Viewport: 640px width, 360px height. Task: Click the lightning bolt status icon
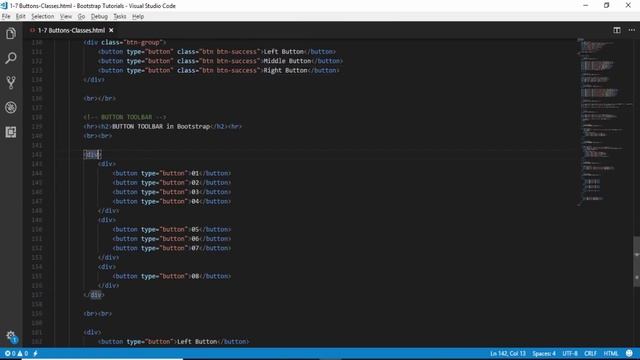36,353
